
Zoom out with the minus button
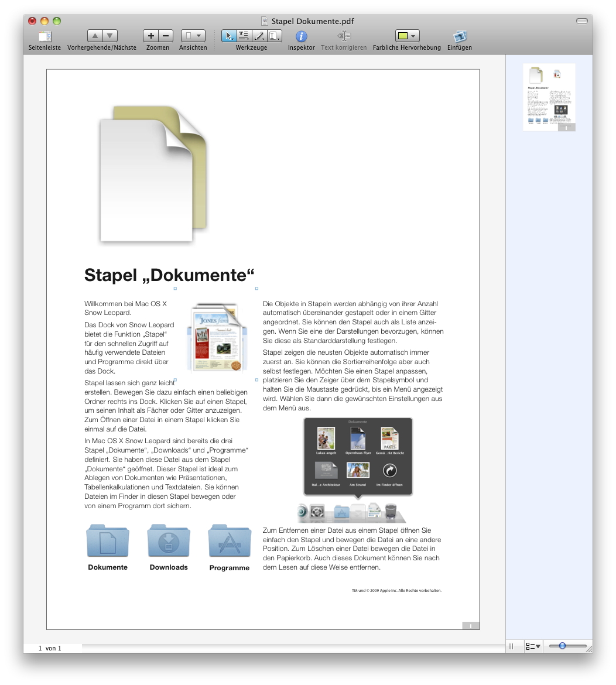point(166,36)
